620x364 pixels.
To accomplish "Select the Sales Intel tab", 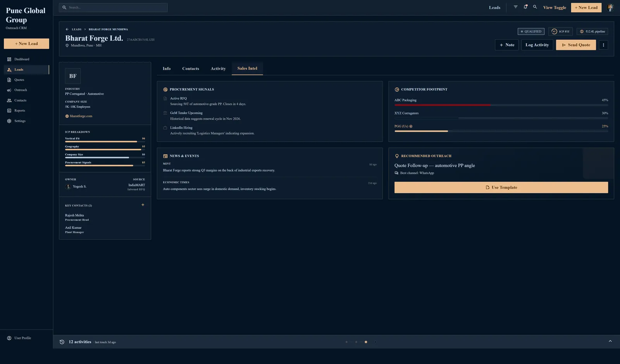I will tap(247, 68).
